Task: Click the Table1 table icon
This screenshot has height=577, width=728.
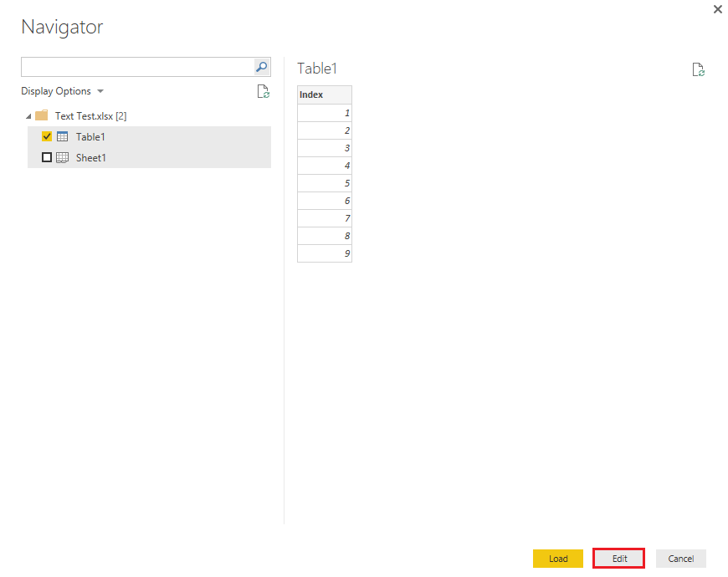Action: (x=62, y=136)
